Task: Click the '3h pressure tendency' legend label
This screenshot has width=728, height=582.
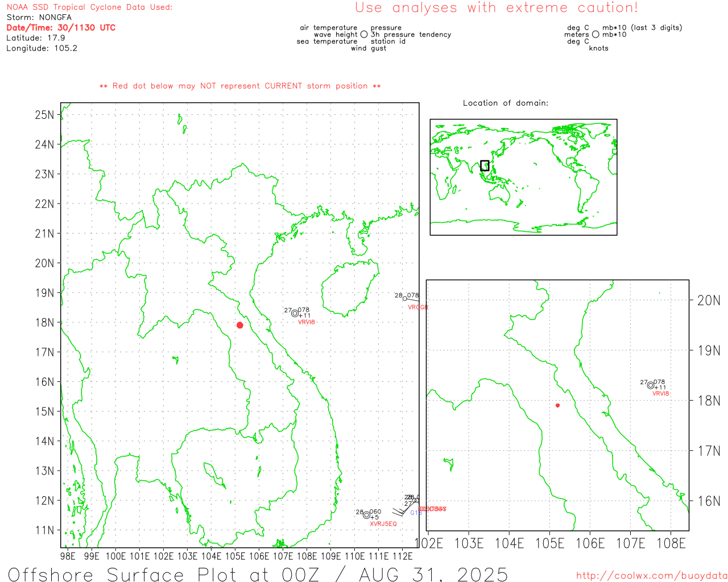Action: 411,35
